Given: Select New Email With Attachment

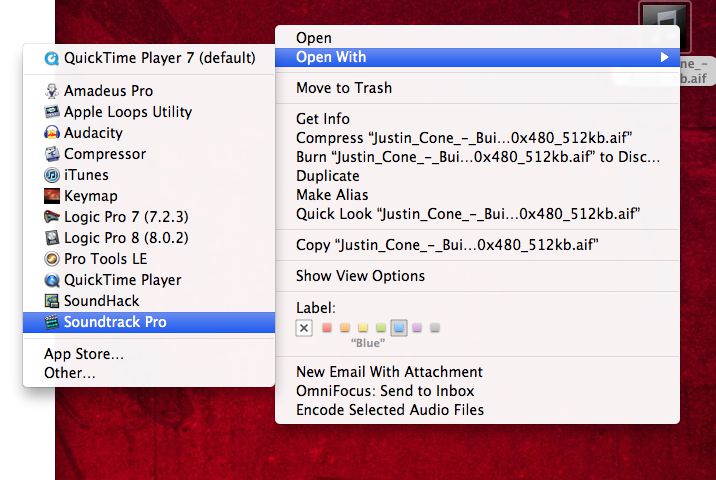Looking at the screenshot, I should [477, 372].
